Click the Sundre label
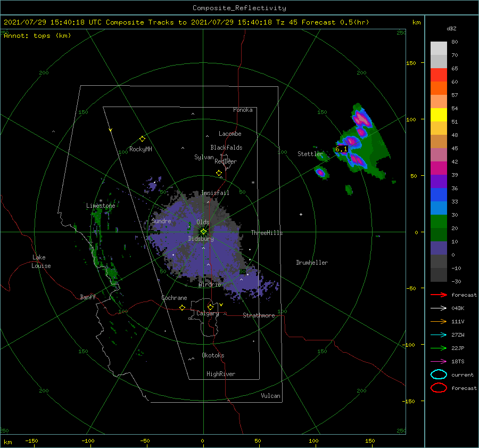Screen dimensions: 479x448 tap(161, 221)
